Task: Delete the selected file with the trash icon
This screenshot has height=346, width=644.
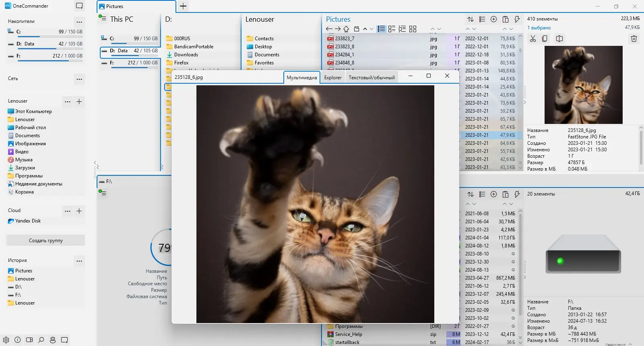Action: (x=634, y=39)
